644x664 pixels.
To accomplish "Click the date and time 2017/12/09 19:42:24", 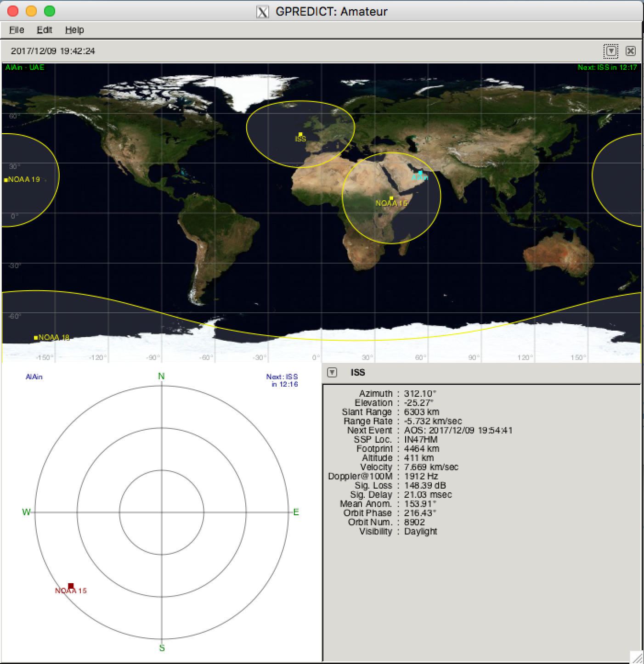I will (x=53, y=51).
